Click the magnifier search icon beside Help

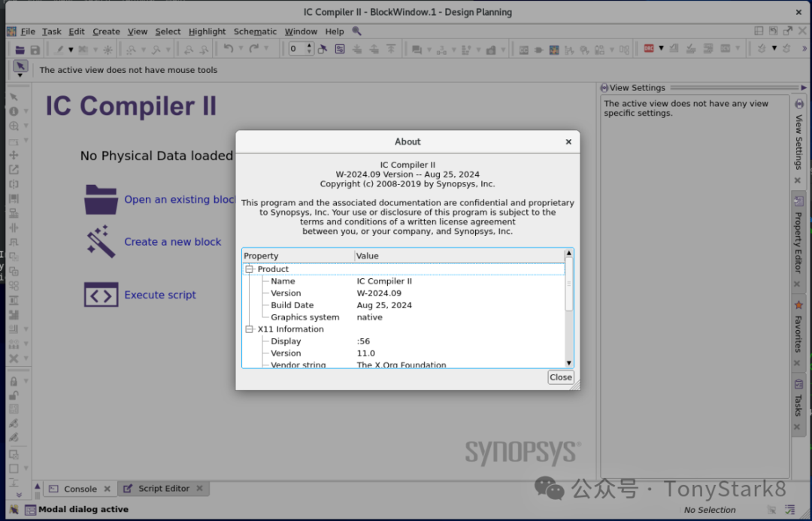point(357,31)
